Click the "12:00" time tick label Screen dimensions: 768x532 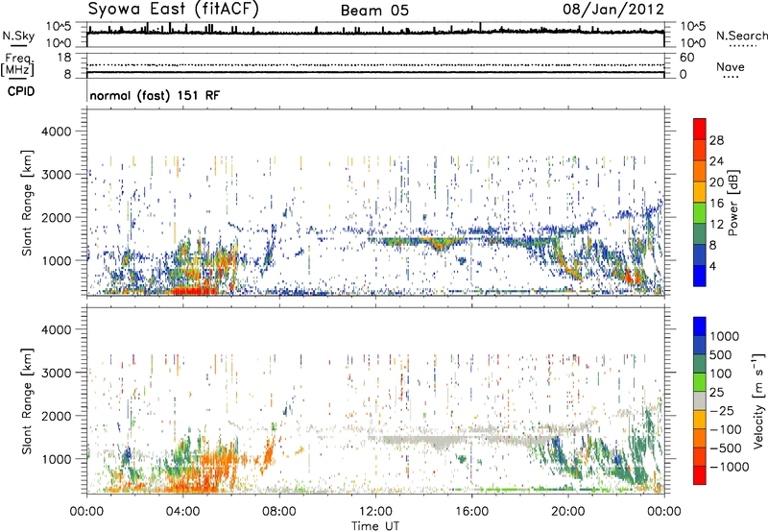click(375, 512)
